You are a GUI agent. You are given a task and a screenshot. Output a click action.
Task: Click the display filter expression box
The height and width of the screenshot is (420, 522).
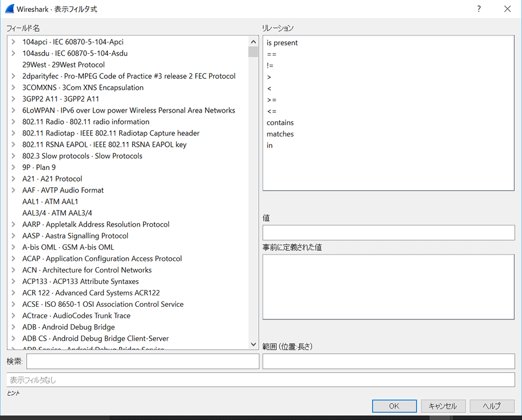click(x=260, y=380)
